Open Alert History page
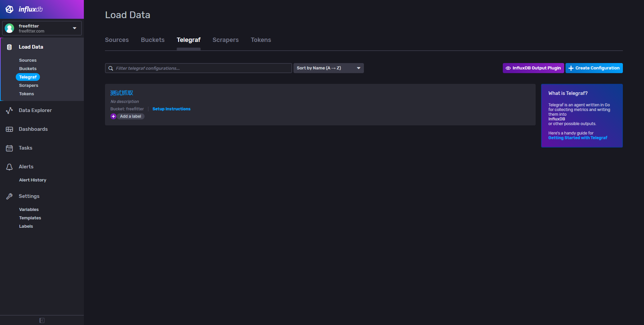644x325 pixels. 33,180
